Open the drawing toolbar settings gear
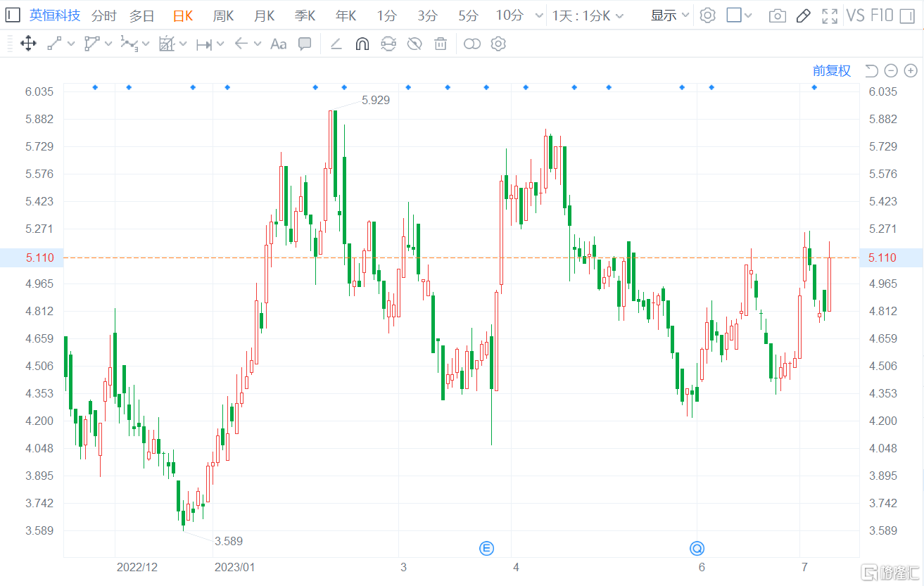This screenshot has width=924, height=586. [x=498, y=44]
